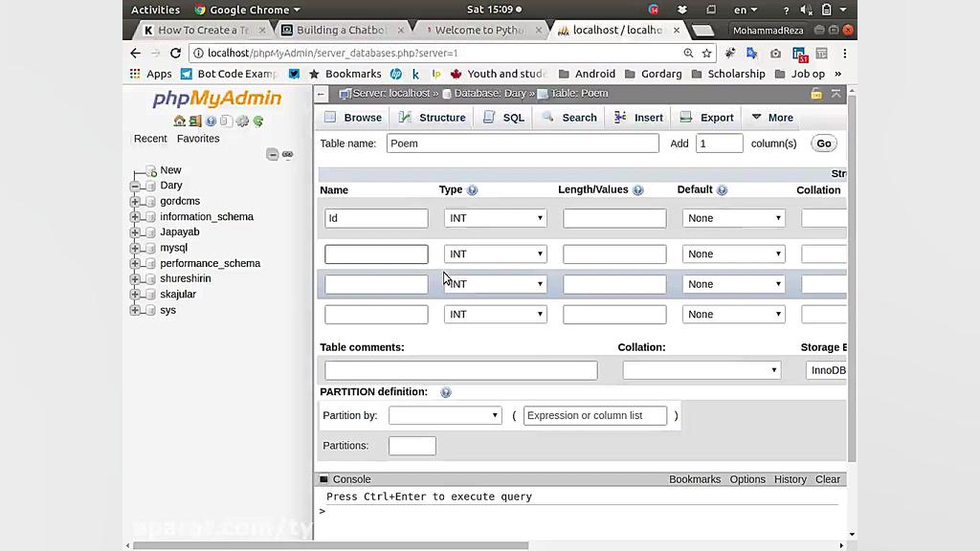Viewport: 980px width, 551px height.
Task: Collapse all databases in navigation tree
Action: tap(273, 154)
